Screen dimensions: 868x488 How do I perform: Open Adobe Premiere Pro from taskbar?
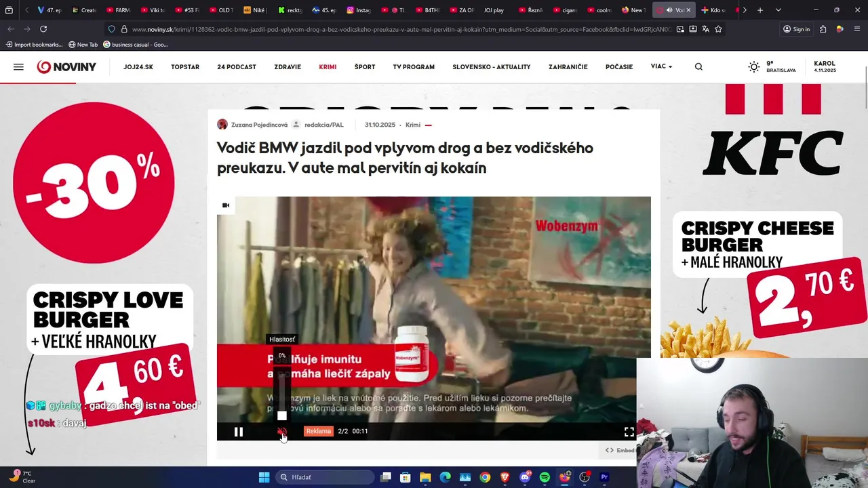tap(604, 477)
